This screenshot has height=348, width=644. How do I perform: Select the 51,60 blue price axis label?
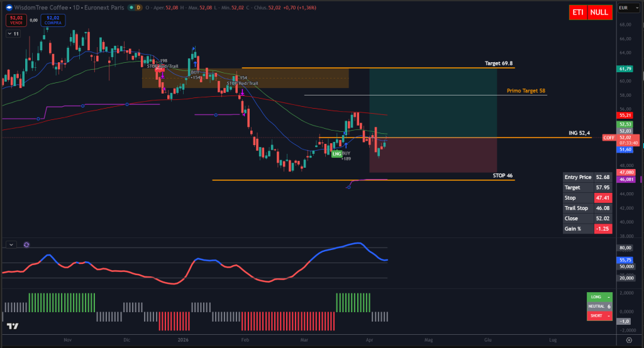point(625,150)
